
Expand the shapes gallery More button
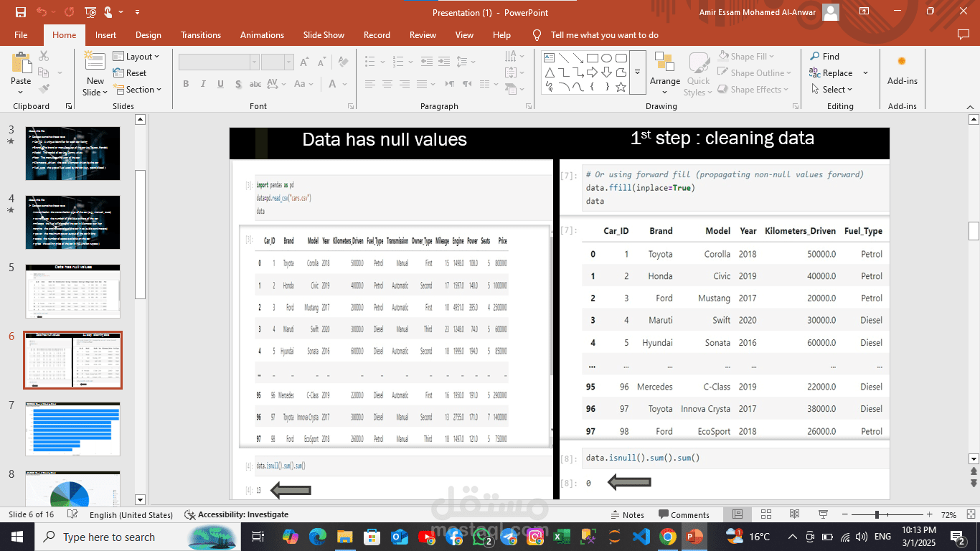pyautogui.click(x=637, y=72)
